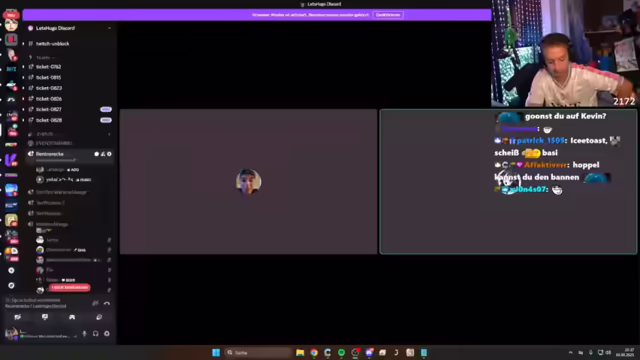The width and height of the screenshot is (640, 360).
Task: Click the unread badge on ticket-0828
Action: tap(106, 120)
